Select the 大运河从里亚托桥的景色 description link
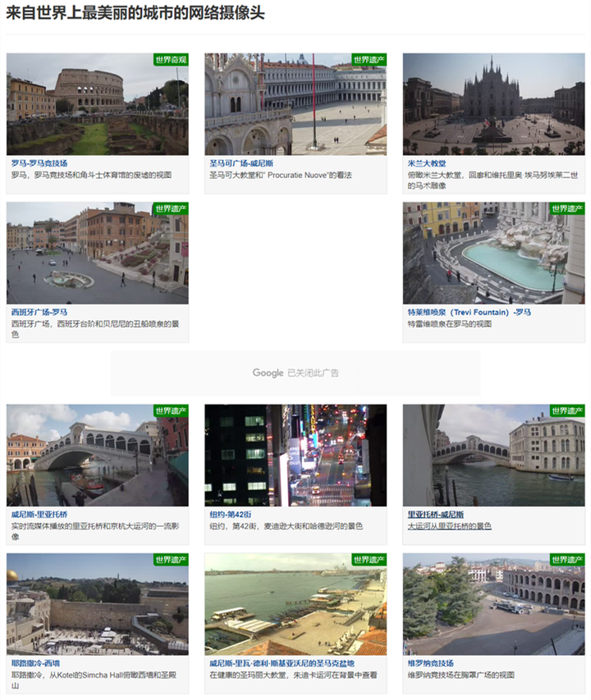This screenshot has width=591, height=700. 449,526
